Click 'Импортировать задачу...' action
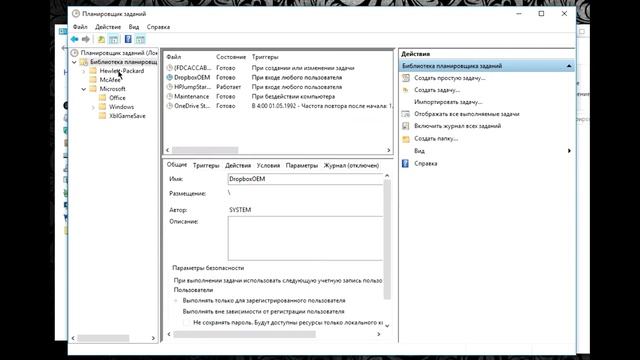 448,102
